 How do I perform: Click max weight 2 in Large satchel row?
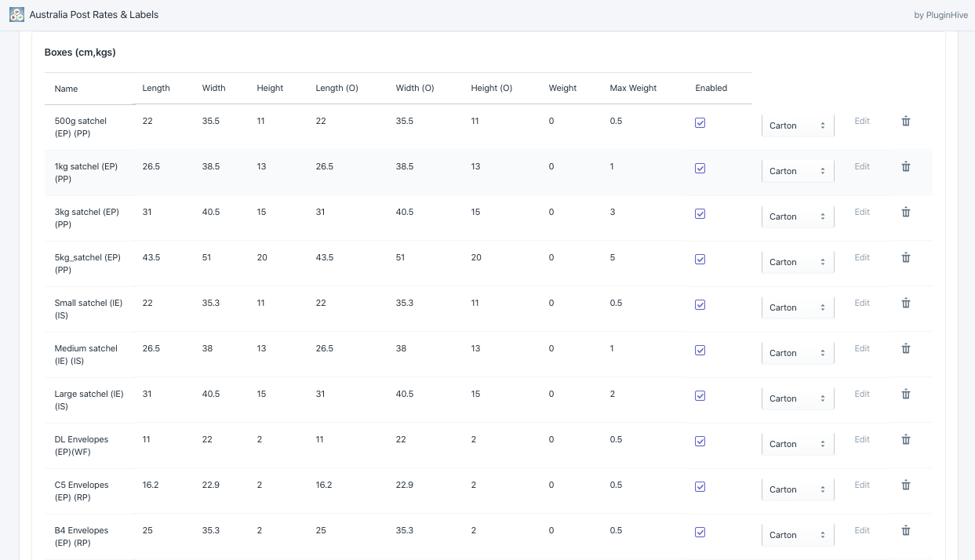click(x=613, y=394)
